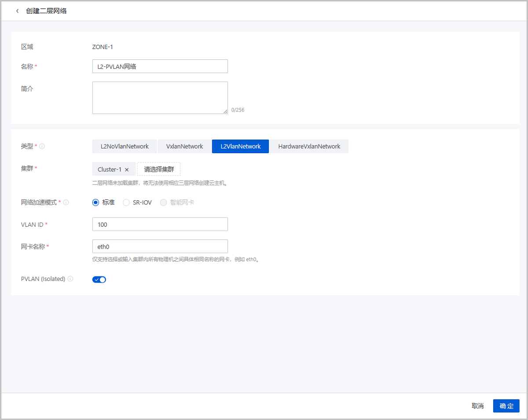Select the 标准 radio button
Screen dimensions: 528x420
[95, 203]
